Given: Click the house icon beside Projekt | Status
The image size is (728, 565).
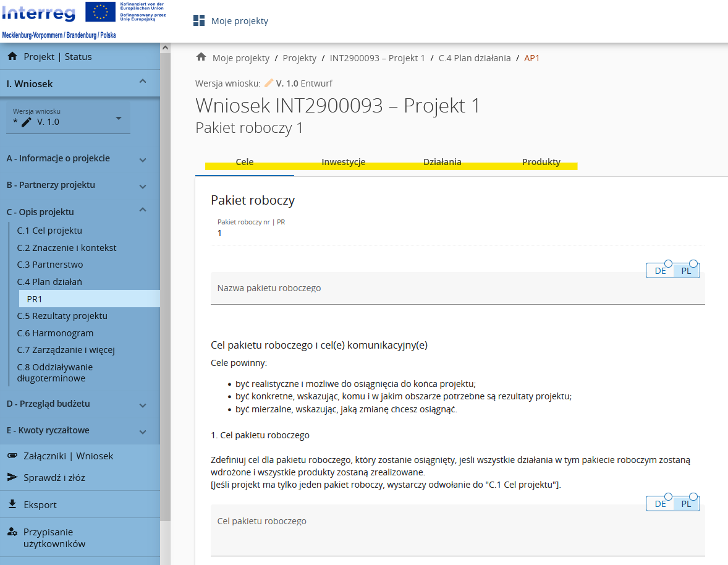Looking at the screenshot, I should pyautogui.click(x=12, y=56).
